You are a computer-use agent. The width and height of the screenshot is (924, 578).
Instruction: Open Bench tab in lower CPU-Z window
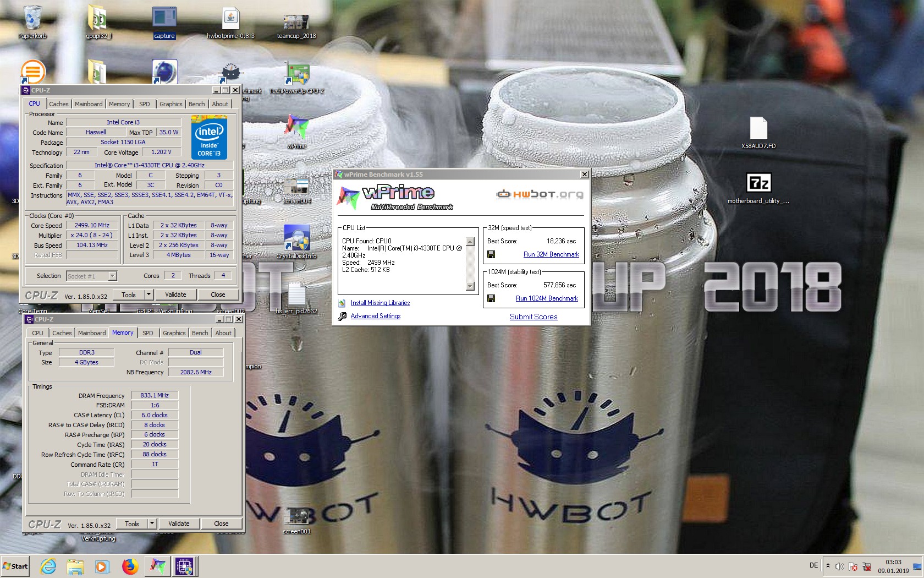pyautogui.click(x=200, y=333)
